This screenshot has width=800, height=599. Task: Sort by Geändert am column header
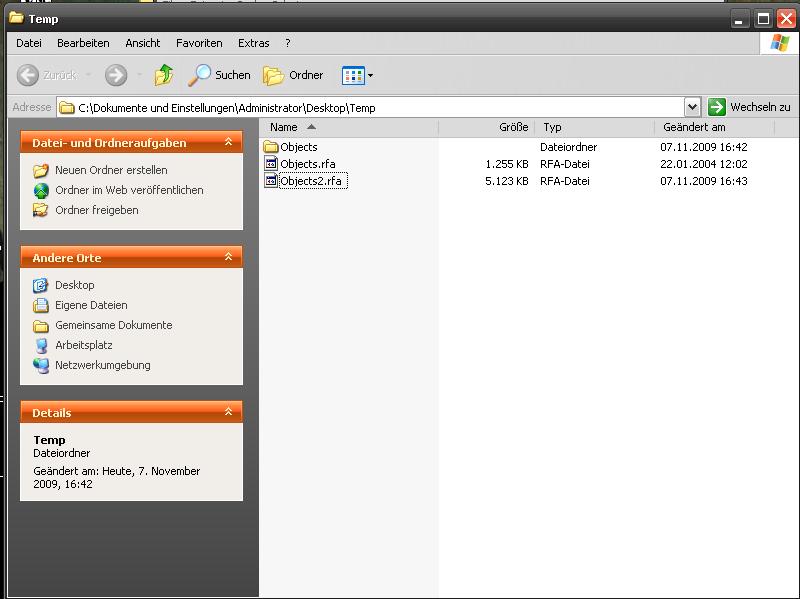coord(714,127)
